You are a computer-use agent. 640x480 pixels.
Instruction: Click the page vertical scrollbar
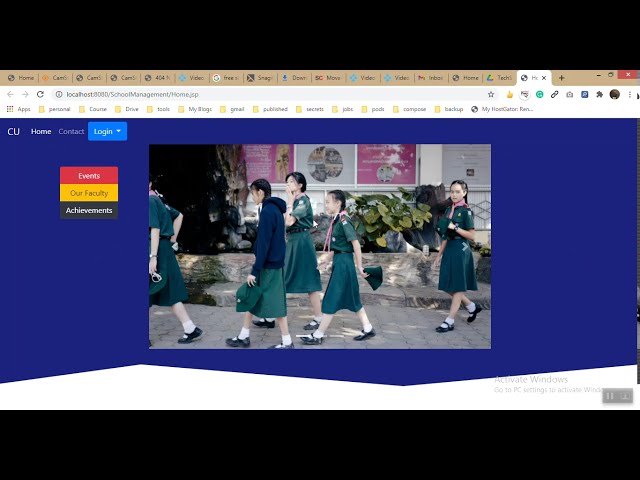point(638,251)
